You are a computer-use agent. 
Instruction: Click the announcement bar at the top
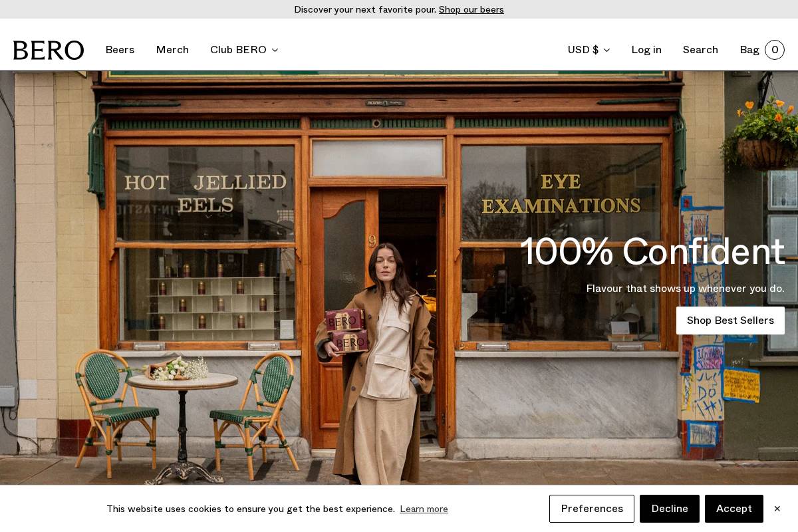click(399, 9)
